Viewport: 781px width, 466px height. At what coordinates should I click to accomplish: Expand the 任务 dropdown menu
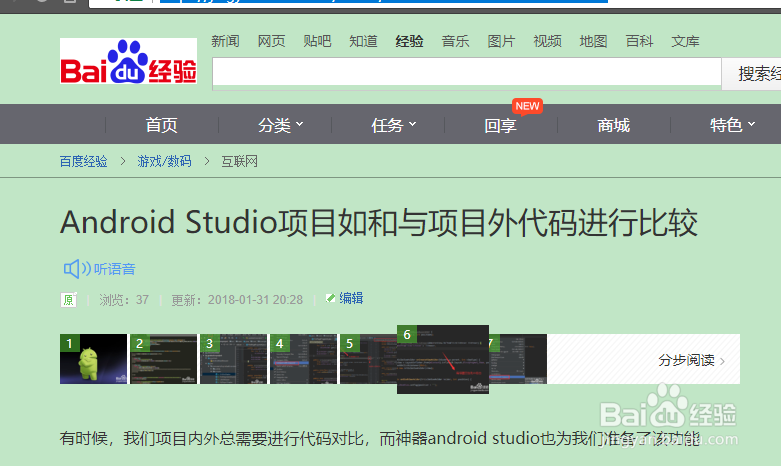click(x=393, y=125)
